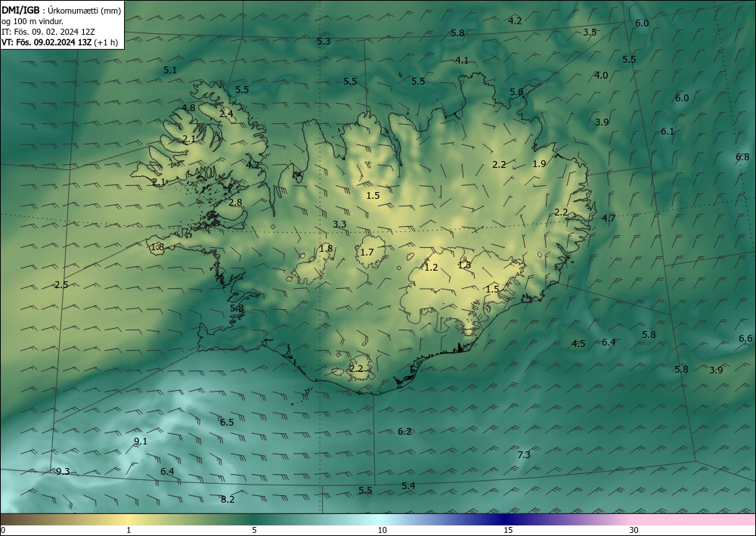Click the "10" tick on the color scale
Viewport: 756px width, 536px height.
click(382, 530)
